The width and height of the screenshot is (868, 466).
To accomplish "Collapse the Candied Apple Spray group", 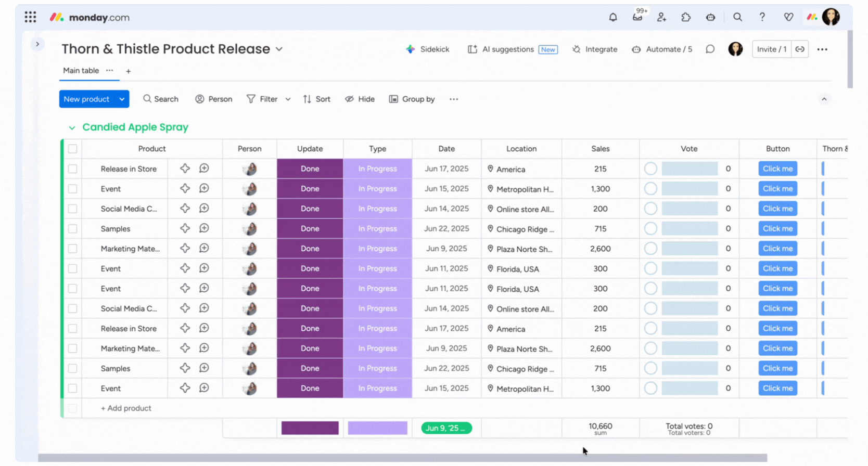I will pyautogui.click(x=72, y=127).
